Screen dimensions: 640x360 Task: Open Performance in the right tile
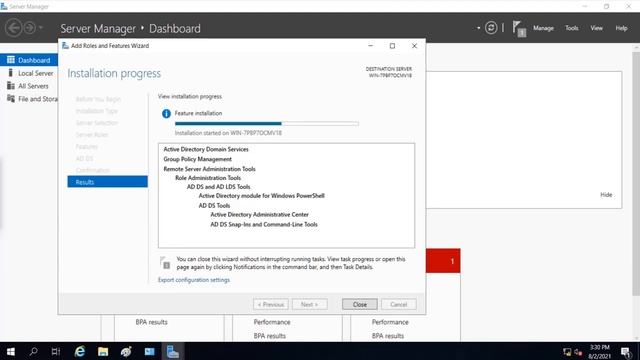[390, 322]
